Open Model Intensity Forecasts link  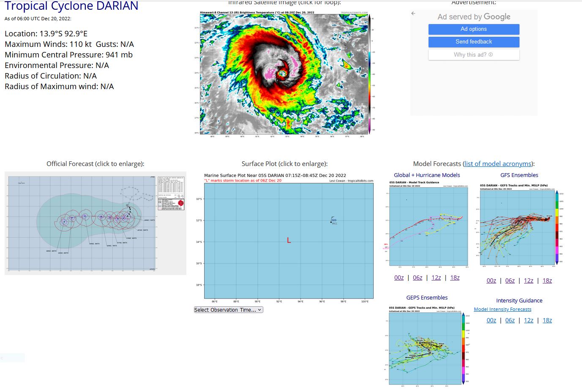click(x=503, y=309)
